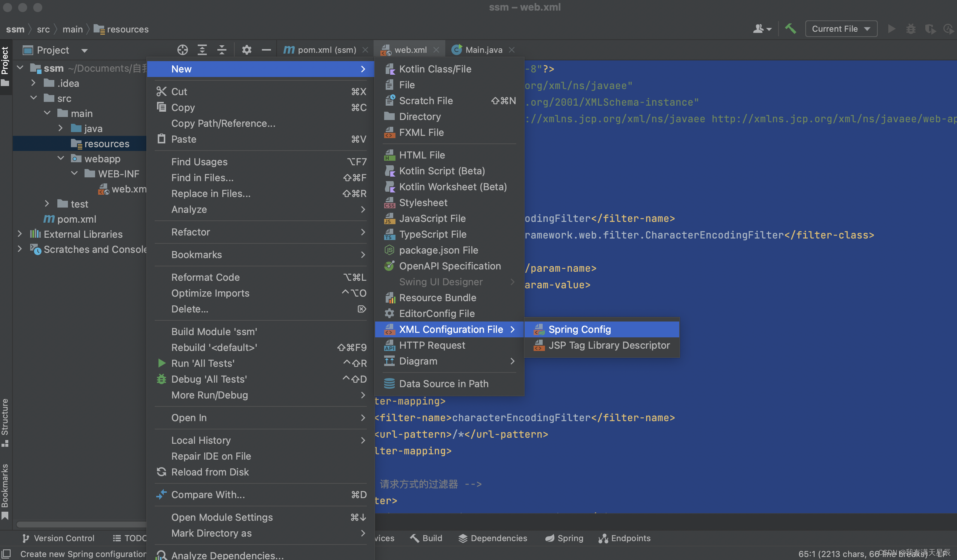Close the web.xml editor tab
Image resolution: width=957 pixels, height=560 pixels.
click(x=436, y=50)
